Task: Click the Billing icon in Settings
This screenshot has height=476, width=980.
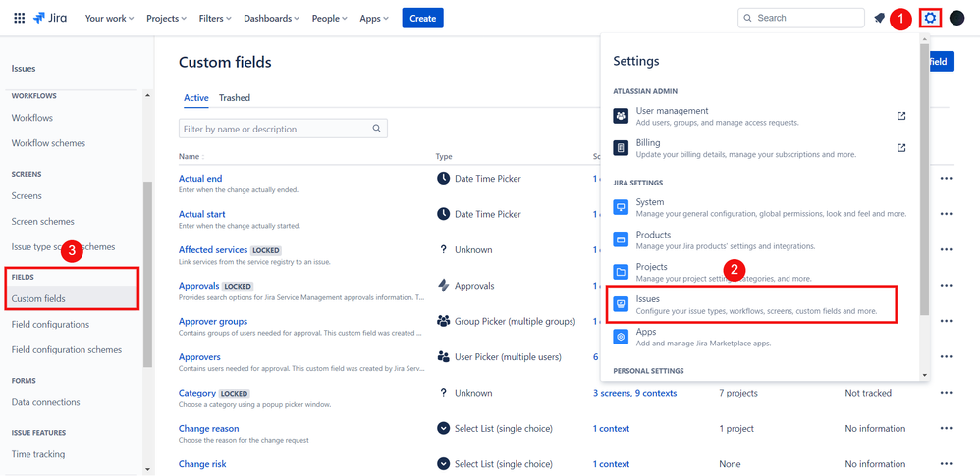Action: tap(621, 148)
